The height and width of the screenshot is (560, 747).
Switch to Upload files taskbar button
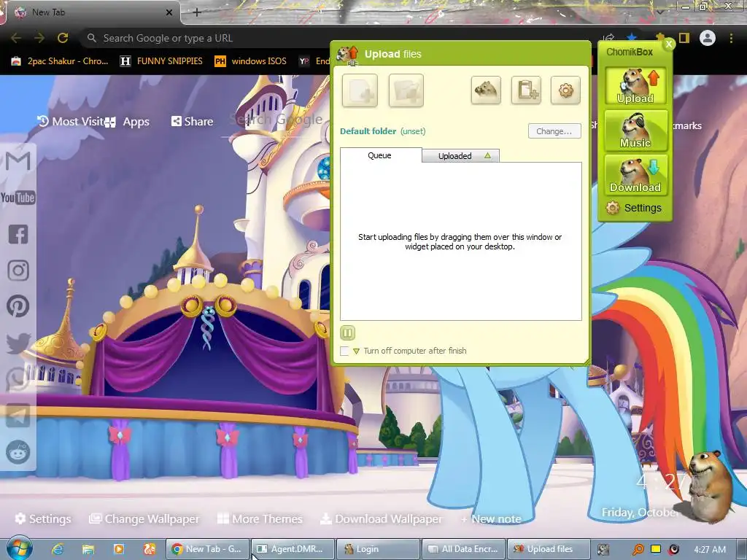coord(549,549)
